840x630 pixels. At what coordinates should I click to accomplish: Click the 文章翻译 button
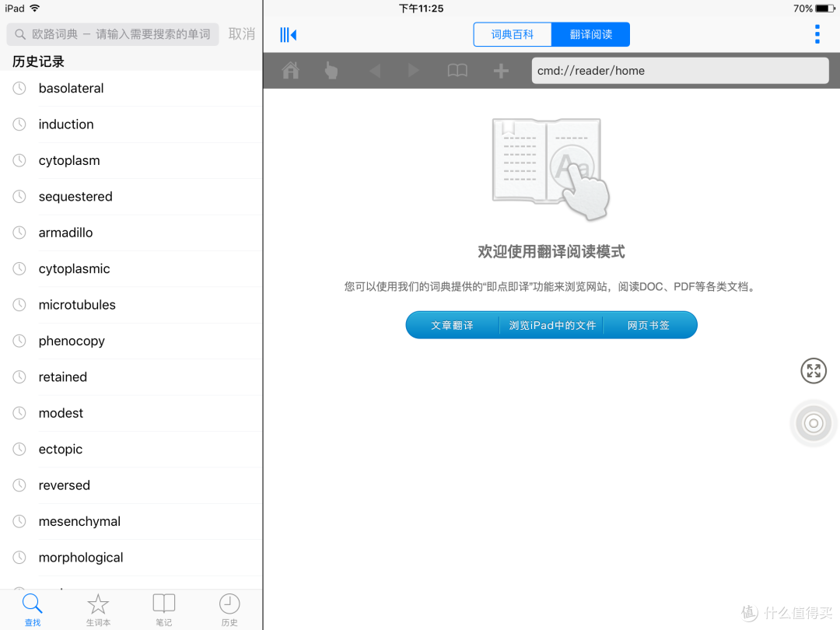click(x=452, y=325)
